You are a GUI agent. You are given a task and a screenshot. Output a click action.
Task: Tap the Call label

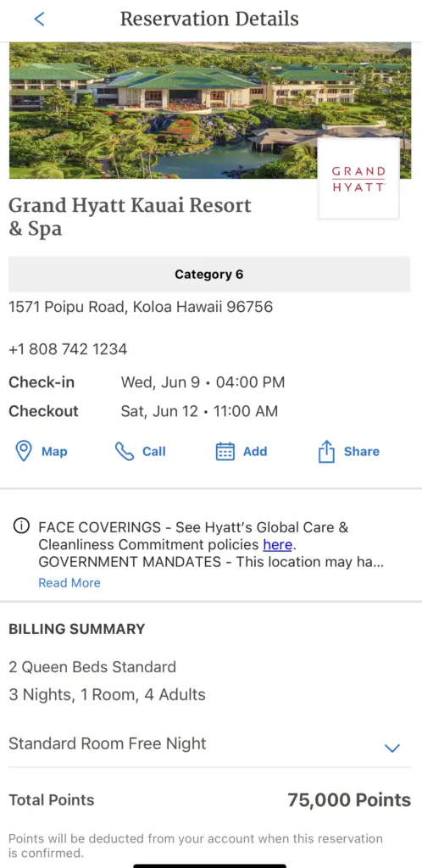153,451
